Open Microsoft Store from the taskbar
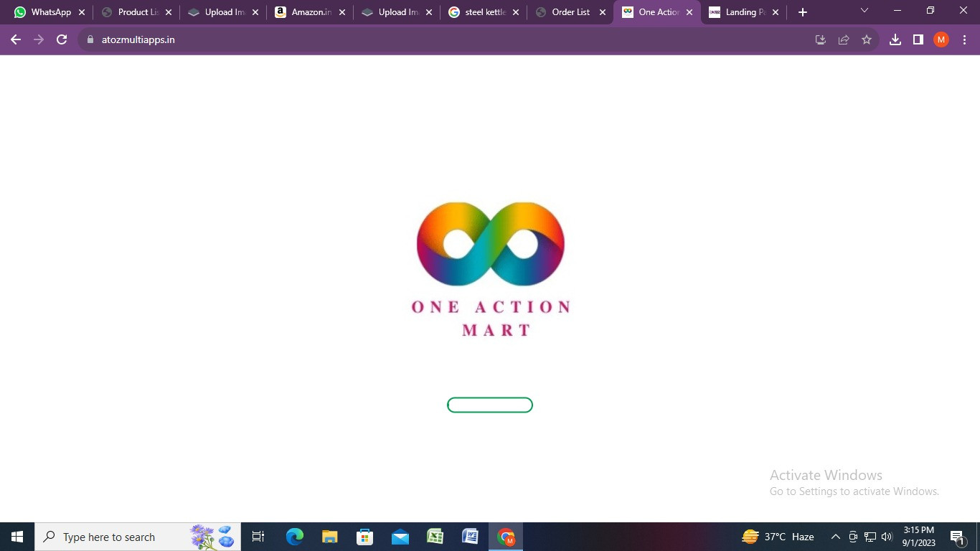The width and height of the screenshot is (980, 551). 365,537
